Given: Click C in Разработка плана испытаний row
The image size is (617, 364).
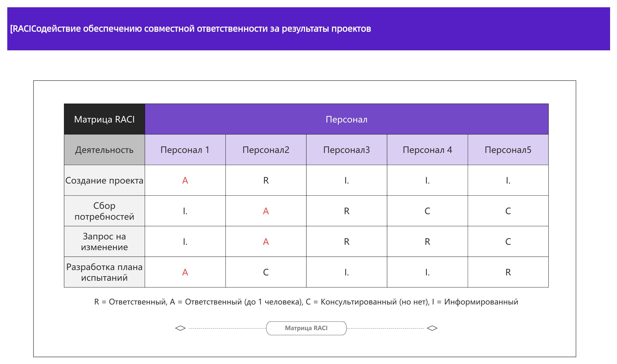Looking at the screenshot, I should (266, 272).
